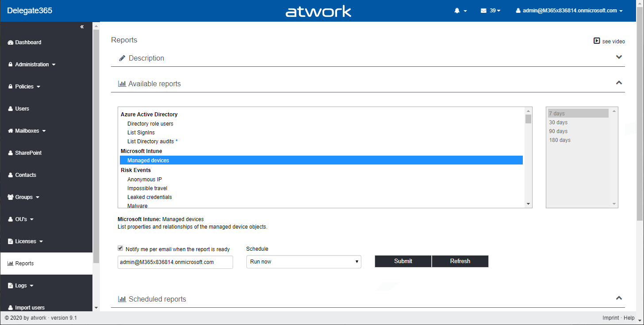This screenshot has width=644, height=325.
Task: Select the 30 days period option
Action: tap(558, 122)
